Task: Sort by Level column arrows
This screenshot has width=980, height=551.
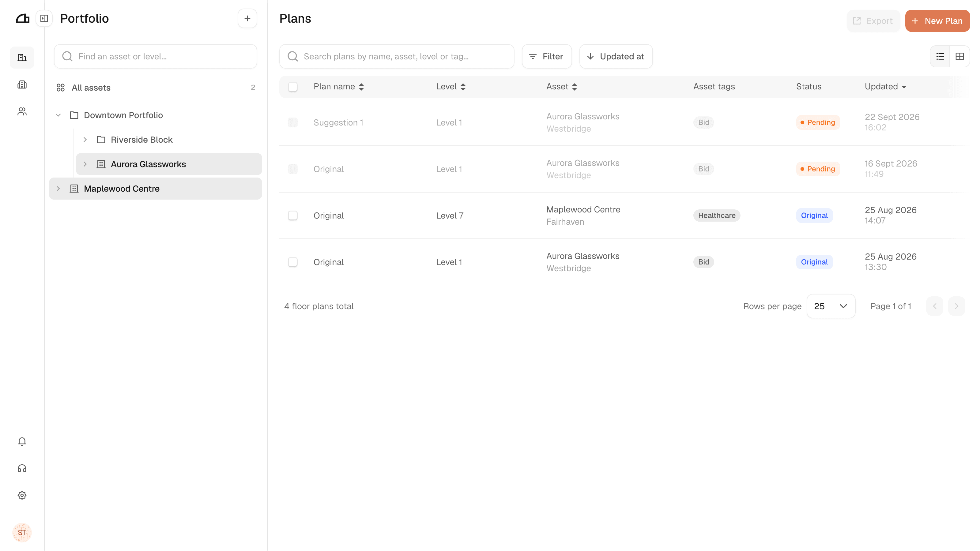Action: tap(463, 87)
